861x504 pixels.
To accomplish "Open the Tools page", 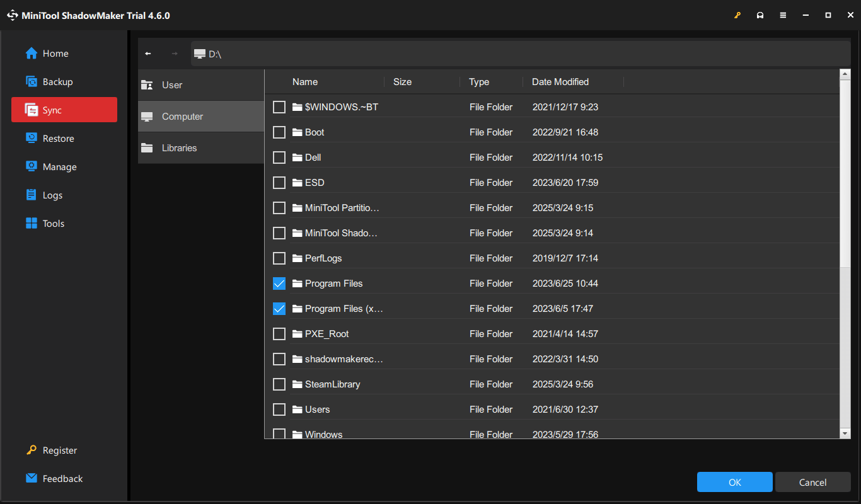I will (x=64, y=224).
